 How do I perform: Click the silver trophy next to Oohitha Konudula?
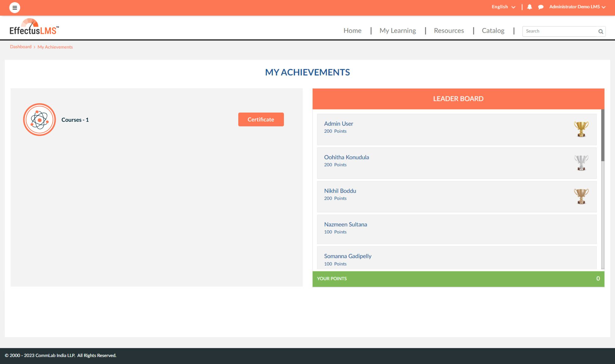[x=580, y=163]
